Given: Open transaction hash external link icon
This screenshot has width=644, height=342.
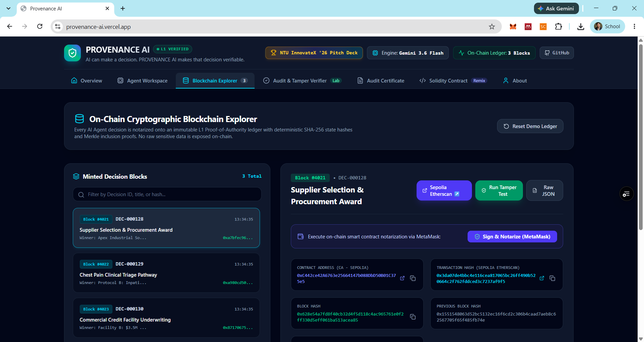Looking at the screenshot, I should click(542, 278).
